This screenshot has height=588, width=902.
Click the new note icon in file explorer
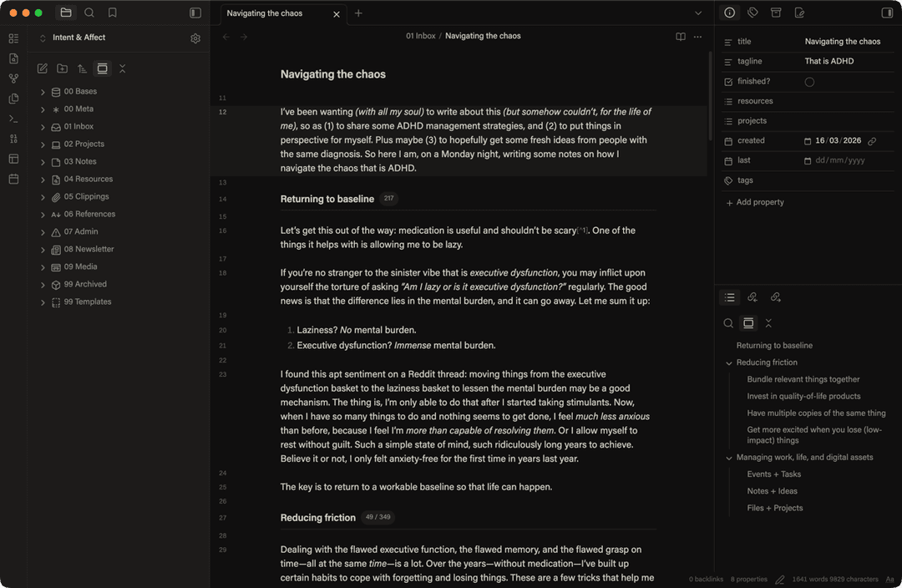pos(43,68)
